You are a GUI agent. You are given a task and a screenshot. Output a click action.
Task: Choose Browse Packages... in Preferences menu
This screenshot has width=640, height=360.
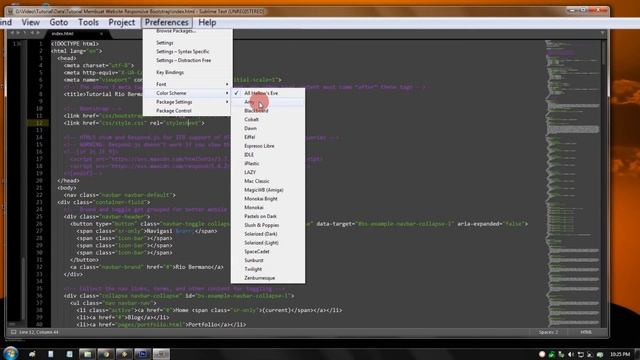(x=188, y=31)
